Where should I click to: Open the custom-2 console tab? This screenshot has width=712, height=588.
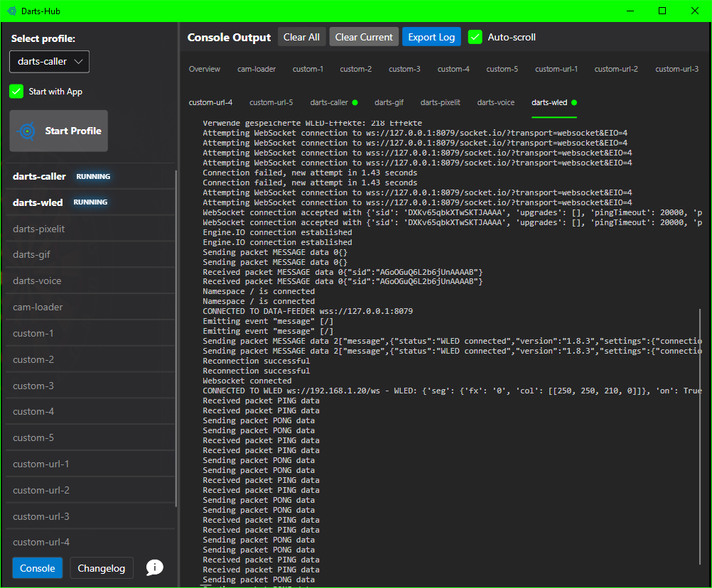(x=356, y=69)
